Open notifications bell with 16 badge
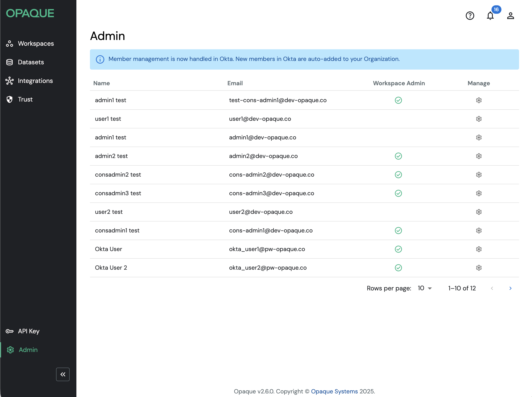Viewport: 532px width, 397px height. coord(490,16)
